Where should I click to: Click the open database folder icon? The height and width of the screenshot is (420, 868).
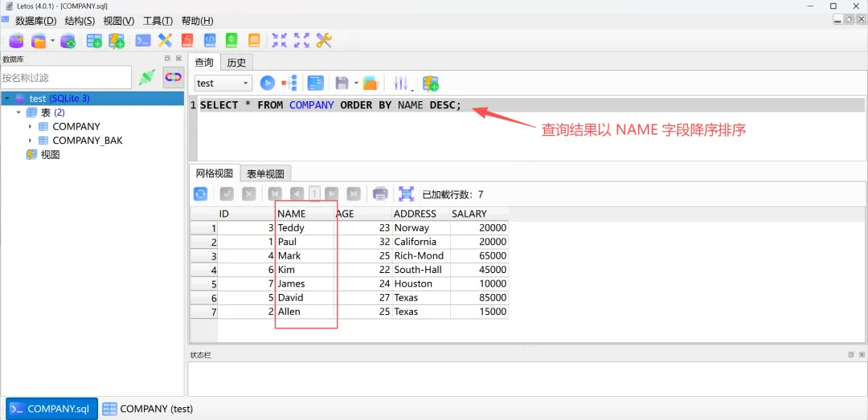(x=39, y=40)
